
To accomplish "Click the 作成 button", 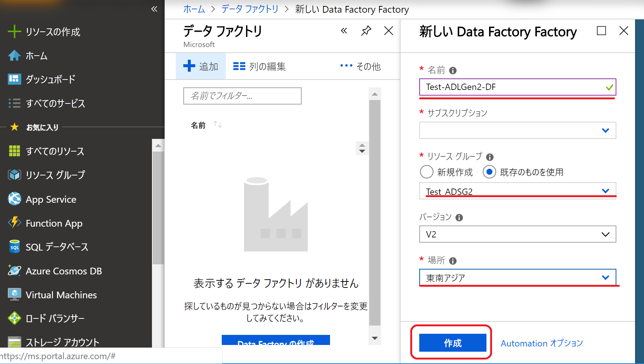I will pyautogui.click(x=452, y=343).
